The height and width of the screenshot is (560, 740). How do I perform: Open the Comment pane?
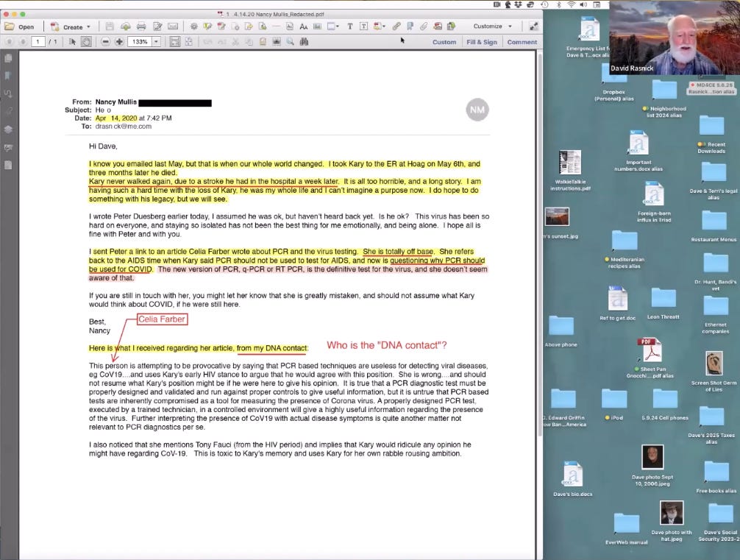(x=522, y=42)
